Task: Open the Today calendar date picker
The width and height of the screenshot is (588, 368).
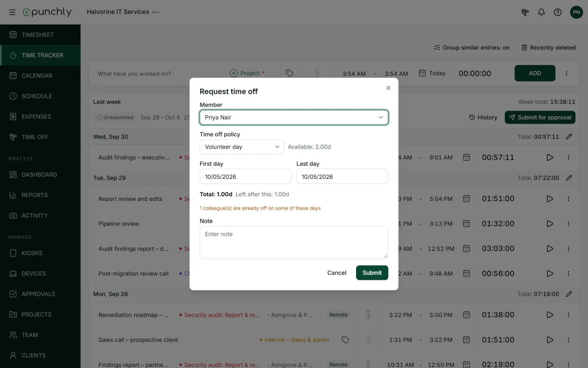Action: pos(432,73)
